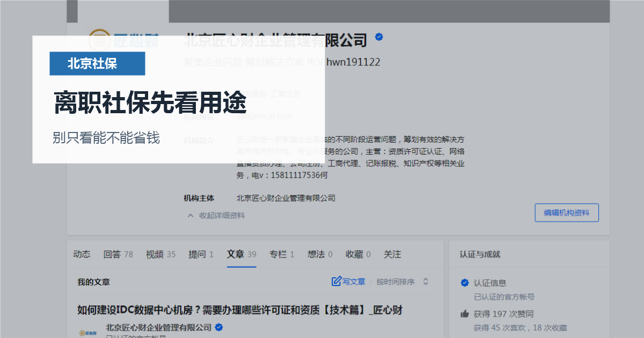Image resolution: width=644 pixels, height=338 pixels.
Task: Click small author avatar under article title
Action: [89, 332]
